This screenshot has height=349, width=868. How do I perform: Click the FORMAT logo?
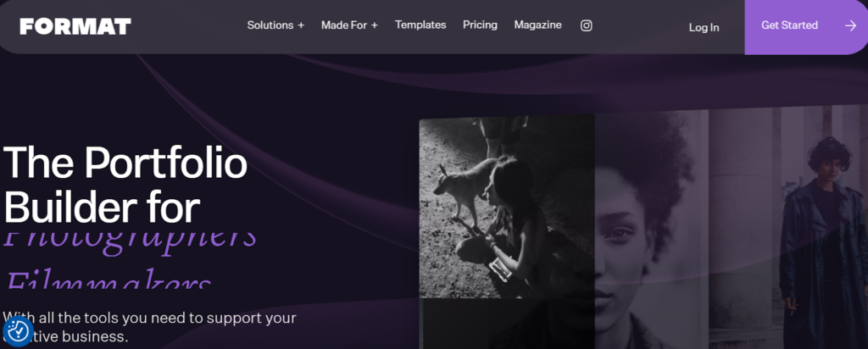[x=75, y=26]
